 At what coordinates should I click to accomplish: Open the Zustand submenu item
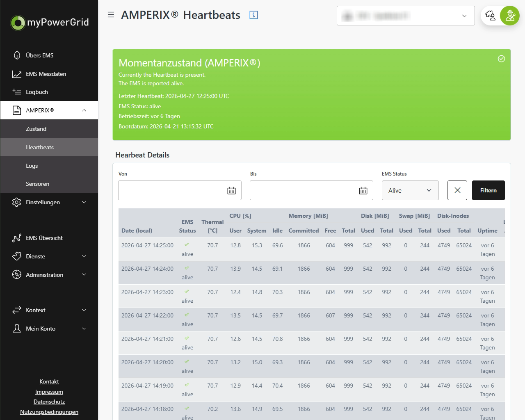pyautogui.click(x=49, y=129)
